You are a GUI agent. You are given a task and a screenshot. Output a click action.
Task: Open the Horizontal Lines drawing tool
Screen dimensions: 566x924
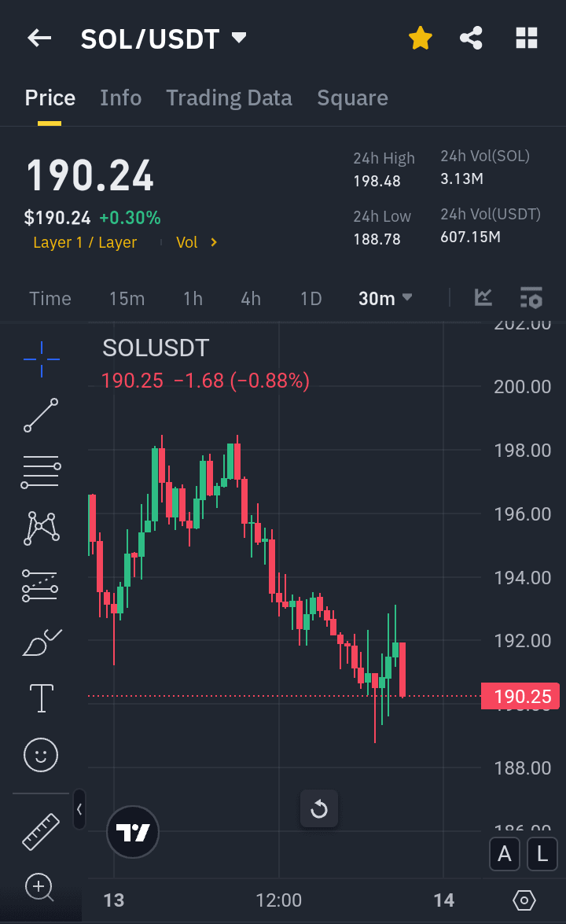pyautogui.click(x=41, y=471)
